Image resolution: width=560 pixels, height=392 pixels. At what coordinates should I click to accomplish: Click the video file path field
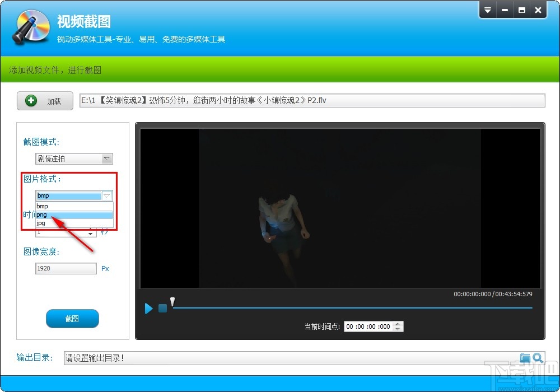(312, 100)
